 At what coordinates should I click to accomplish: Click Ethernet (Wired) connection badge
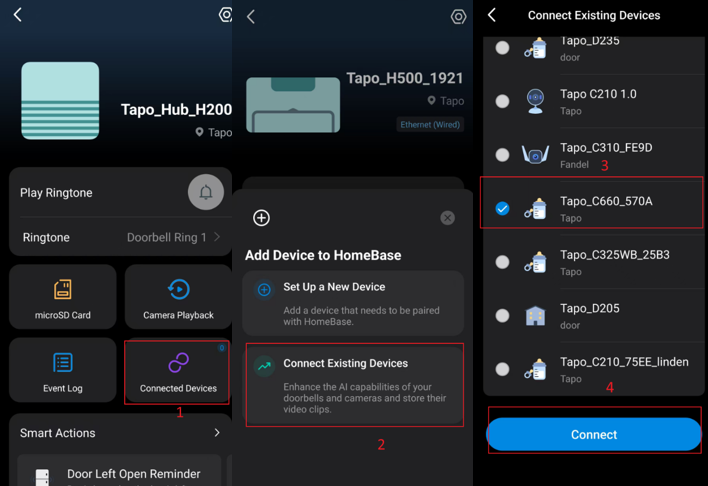pyautogui.click(x=430, y=125)
